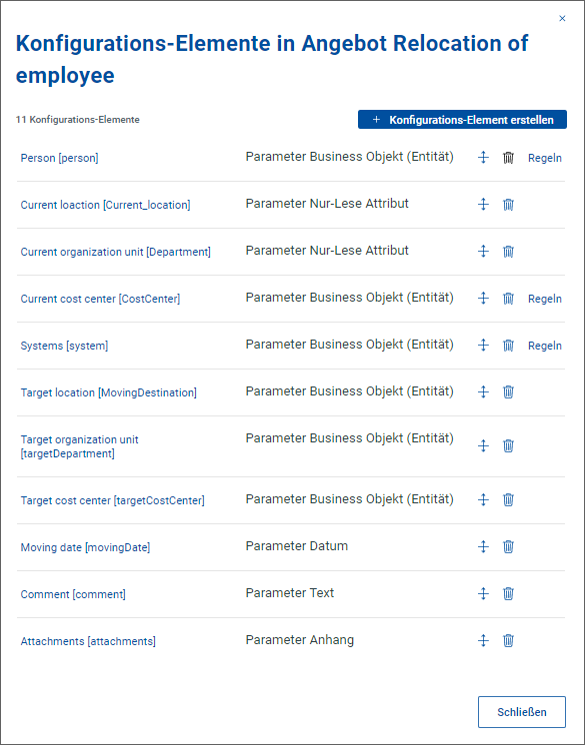Click 'Parameter Business Objekt (Entität)' in targetDepartment row
Image resolution: width=585 pixels, height=745 pixels.
(350, 438)
